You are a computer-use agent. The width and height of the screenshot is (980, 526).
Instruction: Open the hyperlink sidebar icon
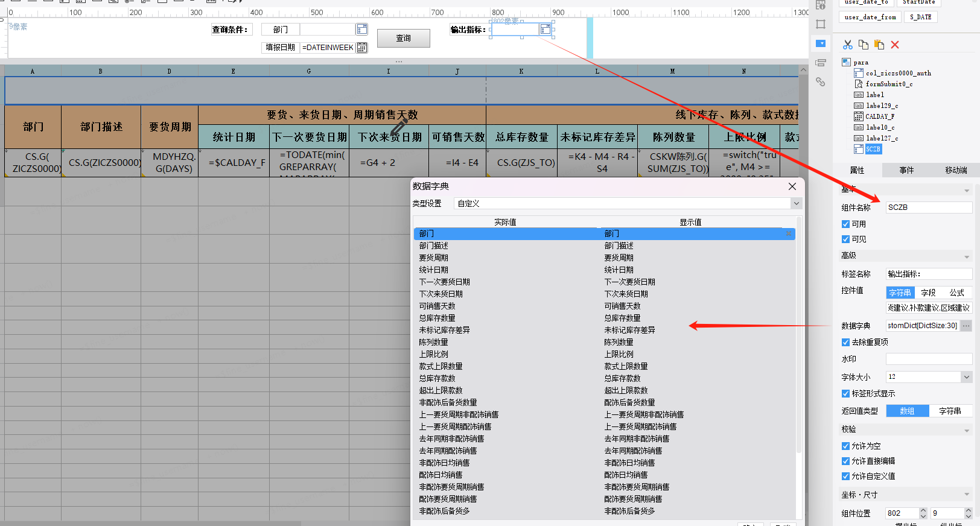[821, 81]
